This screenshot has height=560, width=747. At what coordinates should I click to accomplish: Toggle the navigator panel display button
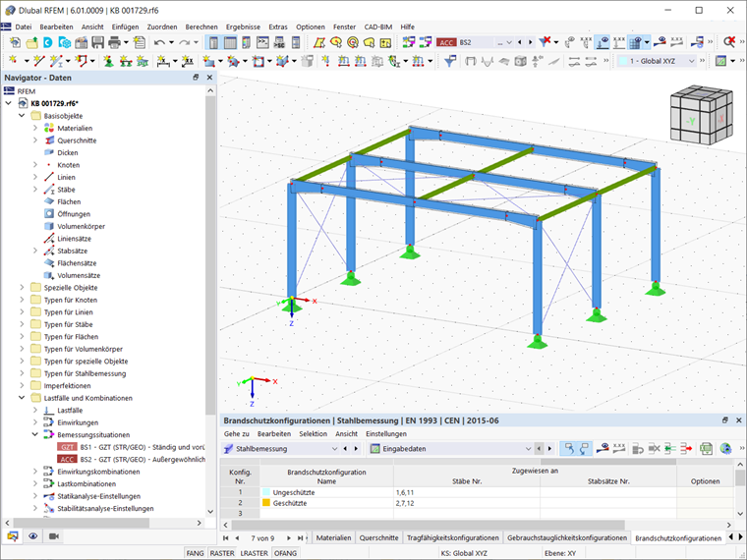coord(213,42)
